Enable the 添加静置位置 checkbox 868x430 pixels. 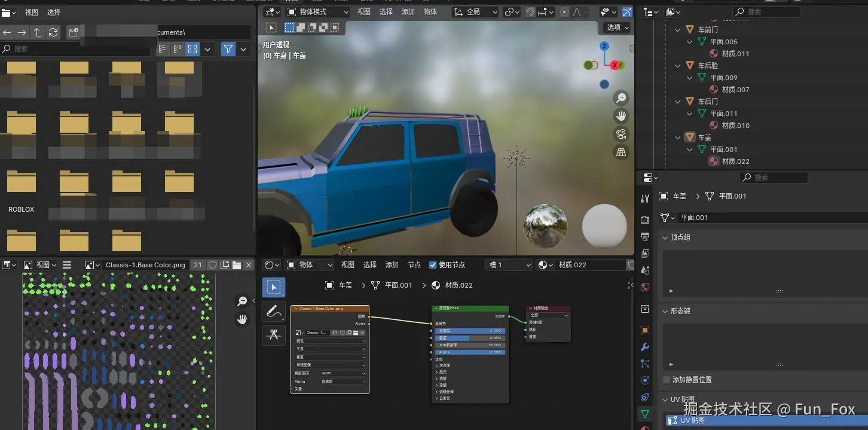667,380
